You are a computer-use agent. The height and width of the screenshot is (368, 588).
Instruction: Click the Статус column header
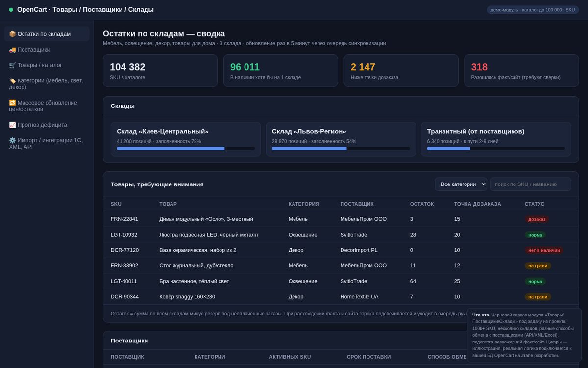(x=535, y=204)
